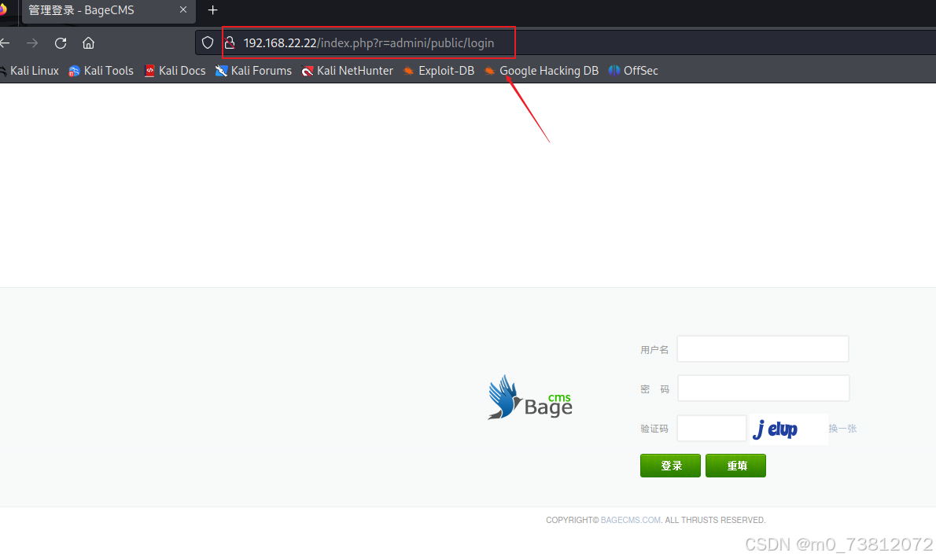Click the green 登录 login button
The image size is (936, 560).
670,466
